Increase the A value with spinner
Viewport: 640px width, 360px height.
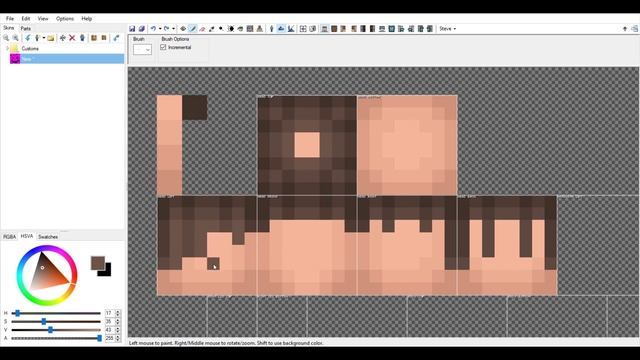[x=118, y=336]
